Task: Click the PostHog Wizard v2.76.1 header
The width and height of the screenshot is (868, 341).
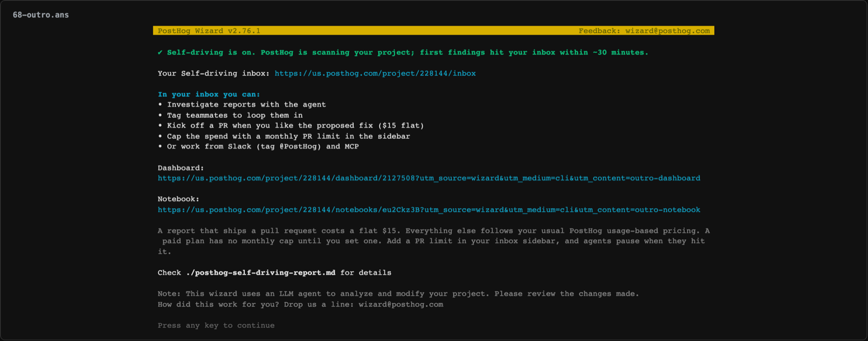Action: point(209,31)
